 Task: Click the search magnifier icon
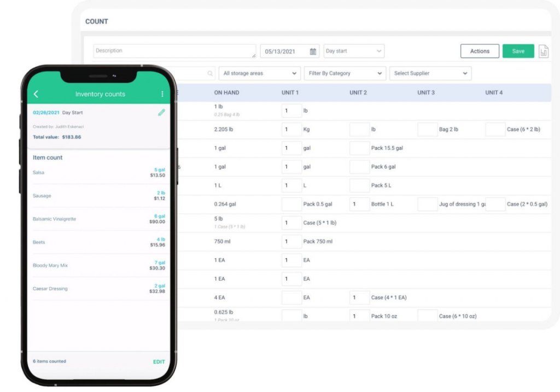click(210, 73)
